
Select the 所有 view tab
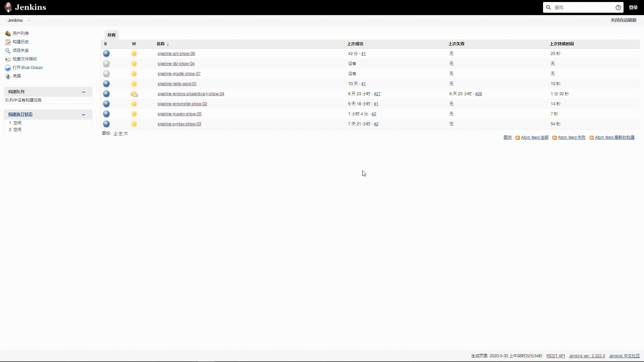(x=111, y=35)
